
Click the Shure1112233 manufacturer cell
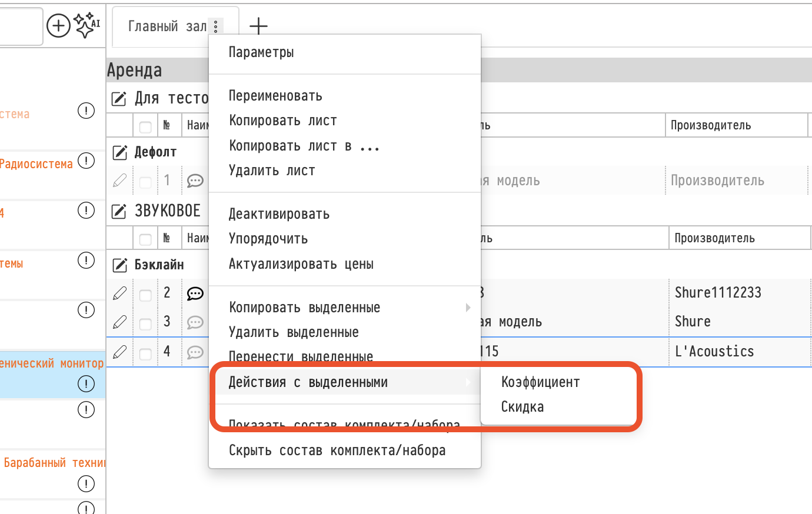coord(718,292)
